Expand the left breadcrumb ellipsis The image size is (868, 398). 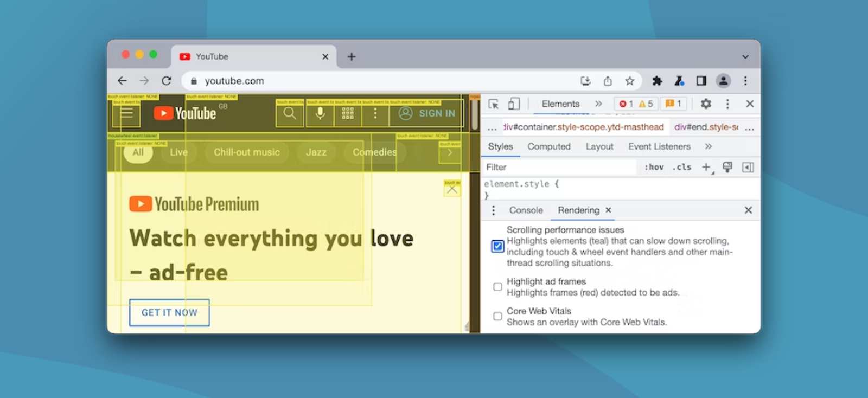[x=492, y=128]
